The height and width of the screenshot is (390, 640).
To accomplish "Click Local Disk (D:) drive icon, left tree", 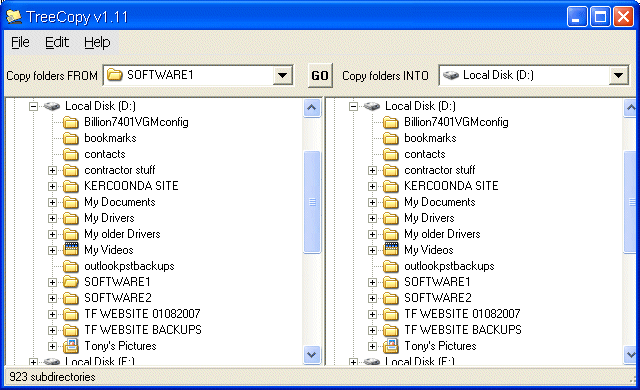I will coord(52,106).
